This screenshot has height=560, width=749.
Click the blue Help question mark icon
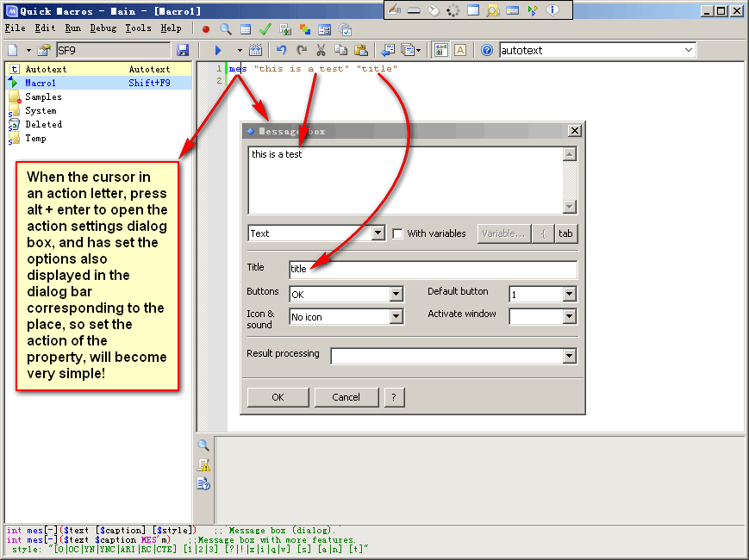[x=487, y=51]
